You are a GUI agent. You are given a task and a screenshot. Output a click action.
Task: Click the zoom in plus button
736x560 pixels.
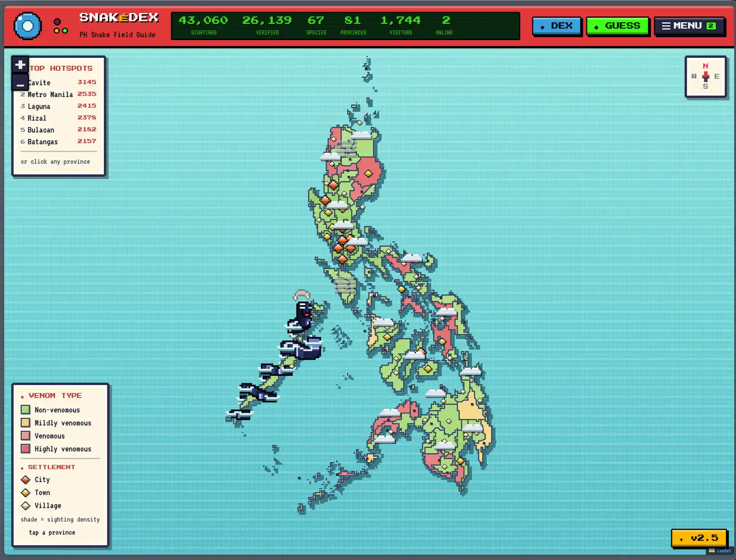point(20,65)
